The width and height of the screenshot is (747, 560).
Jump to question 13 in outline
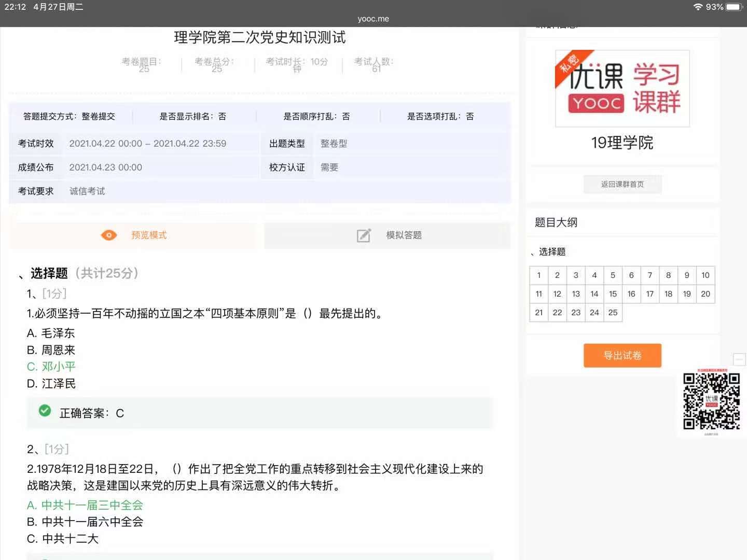pos(576,294)
